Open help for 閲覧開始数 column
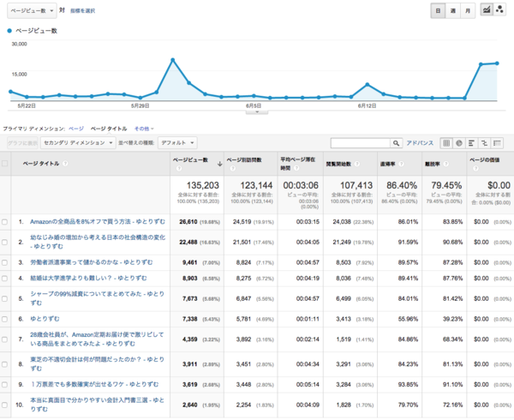The image size is (514, 420). click(357, 164)
